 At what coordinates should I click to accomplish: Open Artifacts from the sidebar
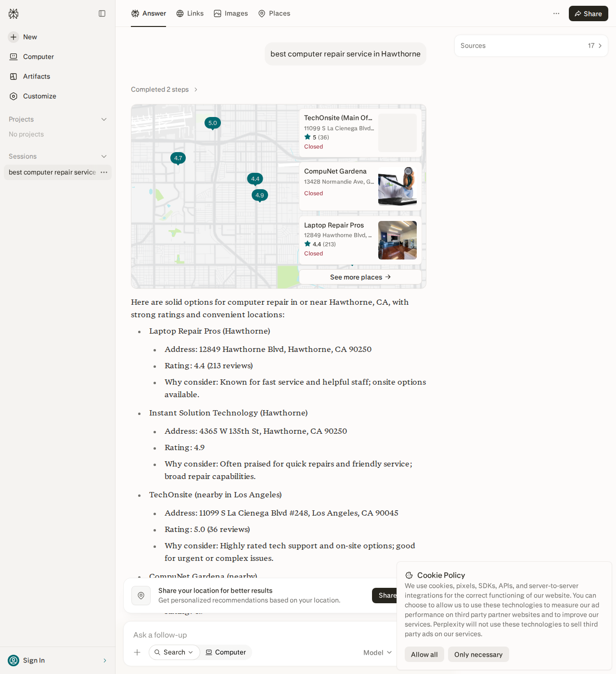(29, 77)
